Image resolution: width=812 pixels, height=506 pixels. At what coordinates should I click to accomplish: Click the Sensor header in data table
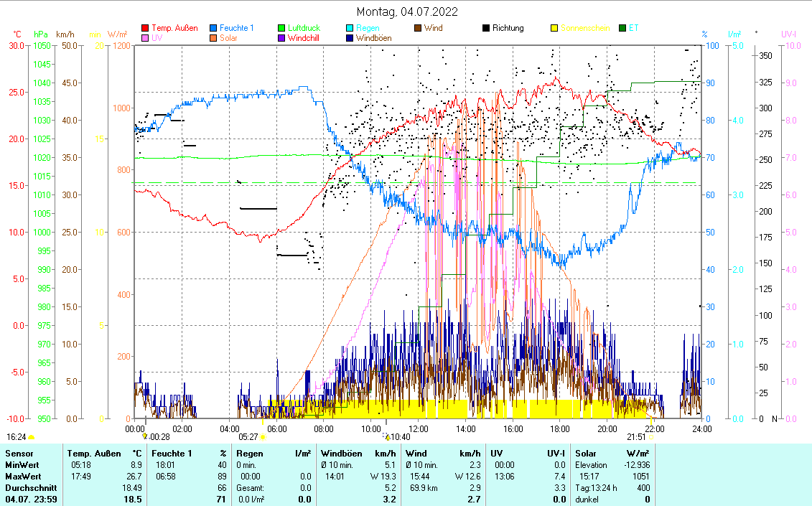19,454
